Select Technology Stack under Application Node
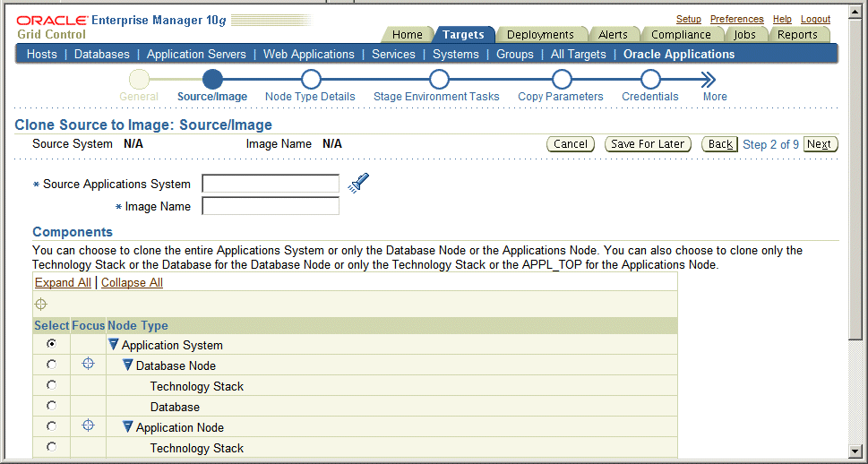Viewport: 868px width, 464px height. click(x=51, y=446)
